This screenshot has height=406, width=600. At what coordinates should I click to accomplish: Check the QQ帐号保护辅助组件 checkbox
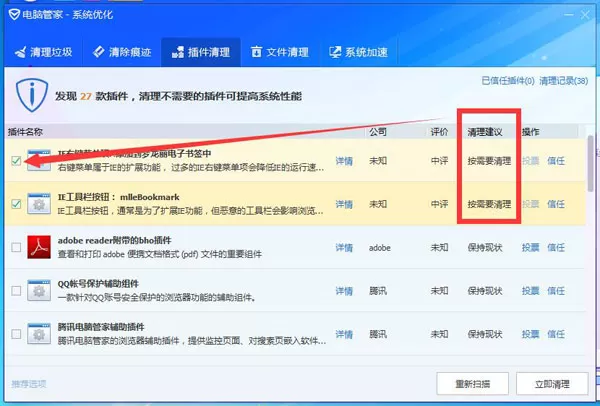16,291
